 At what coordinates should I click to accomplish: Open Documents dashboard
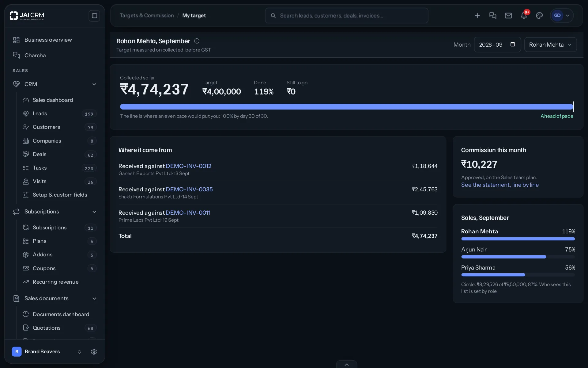59,314
